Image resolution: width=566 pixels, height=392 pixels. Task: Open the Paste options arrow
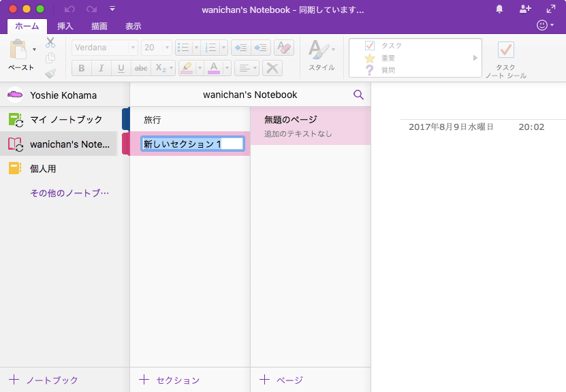pyautogui.click(x=34, y=50)
